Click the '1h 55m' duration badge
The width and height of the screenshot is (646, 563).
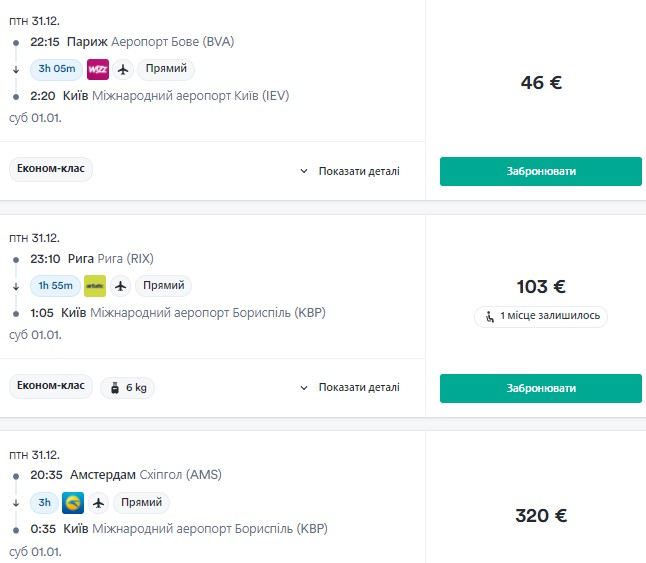point(55,286)
